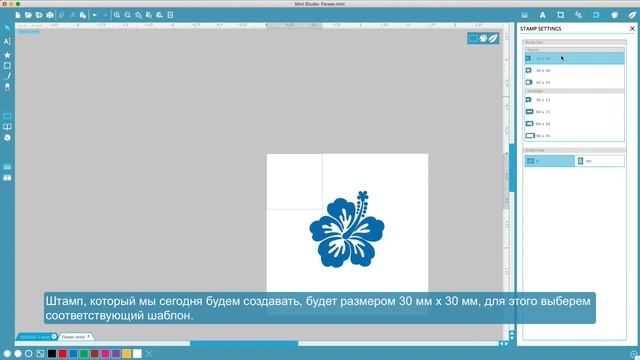Undo the last action
This screenshot has height=360, width=640.
94,15
